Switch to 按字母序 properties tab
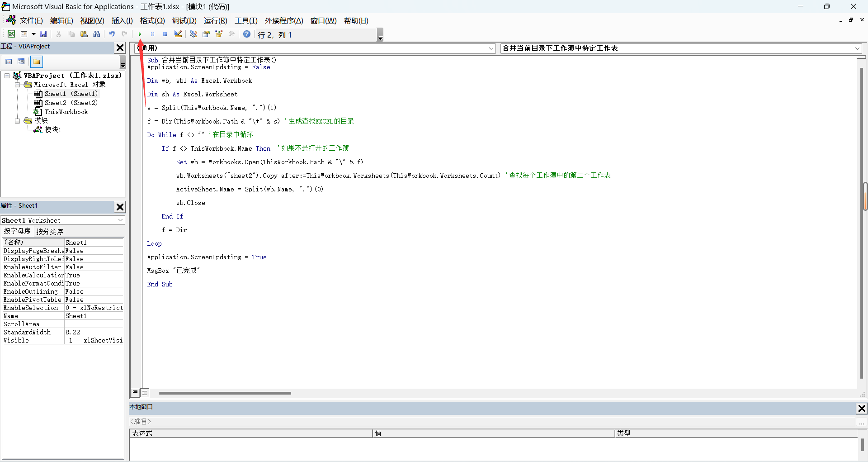The height and width of the screenshot is (462, 868). [17, 231]
